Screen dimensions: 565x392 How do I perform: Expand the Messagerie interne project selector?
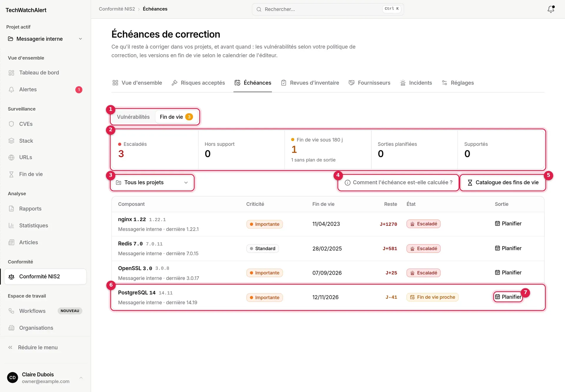point(45,39)
